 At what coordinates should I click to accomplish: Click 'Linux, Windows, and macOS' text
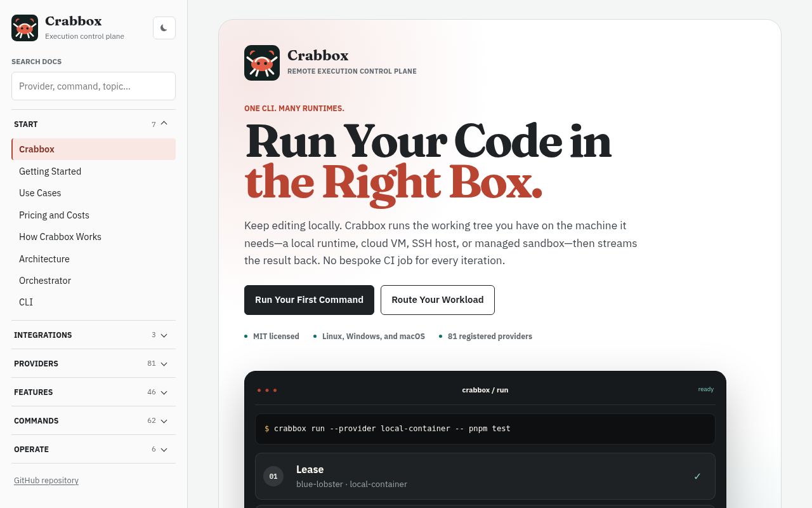pyautogui.click(x=374, y=337)
